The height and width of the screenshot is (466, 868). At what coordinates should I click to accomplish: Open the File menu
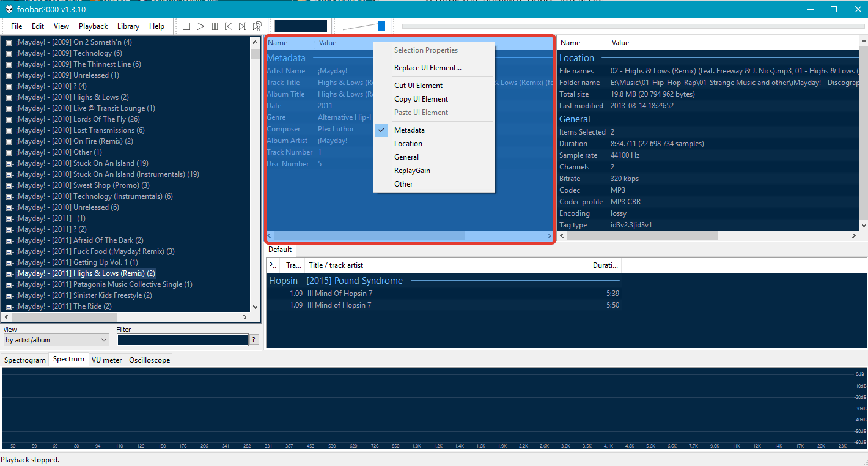(17, 26)
